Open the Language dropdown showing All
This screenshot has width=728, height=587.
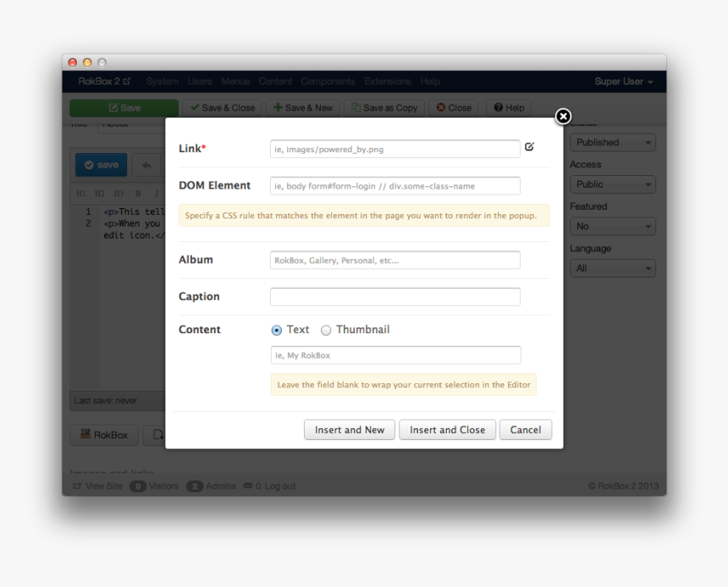(x=612, y=268)
